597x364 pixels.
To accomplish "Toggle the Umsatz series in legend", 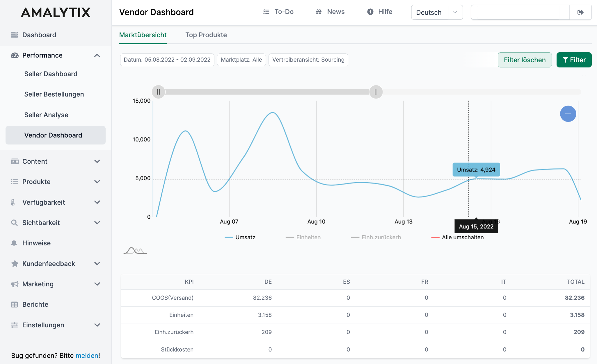I will (x=240, y=237).
